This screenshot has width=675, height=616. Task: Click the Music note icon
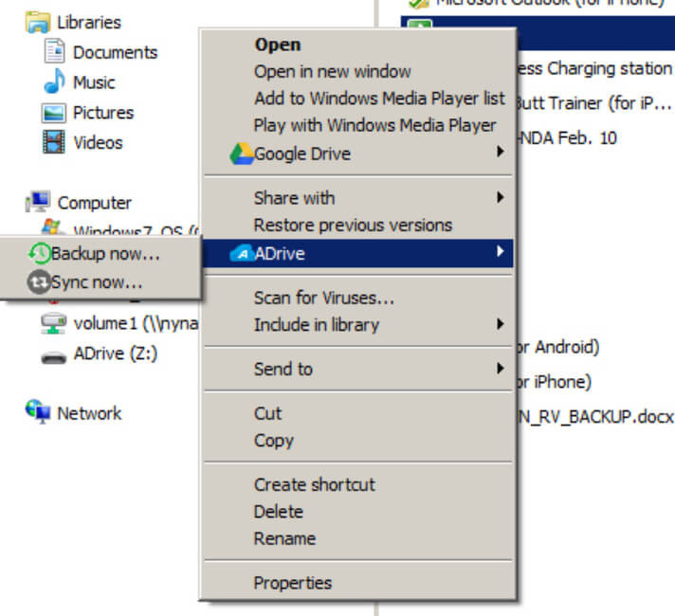click(x=54, y=81)
